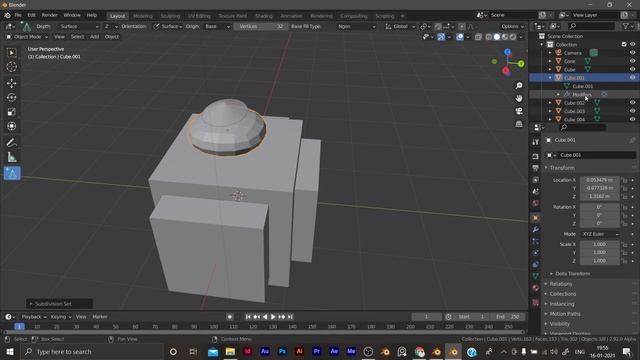Image resolution: width=640 pixels, height=360 pixels.
Task: Expand the Camera tree item
Action: coord(550,53)
